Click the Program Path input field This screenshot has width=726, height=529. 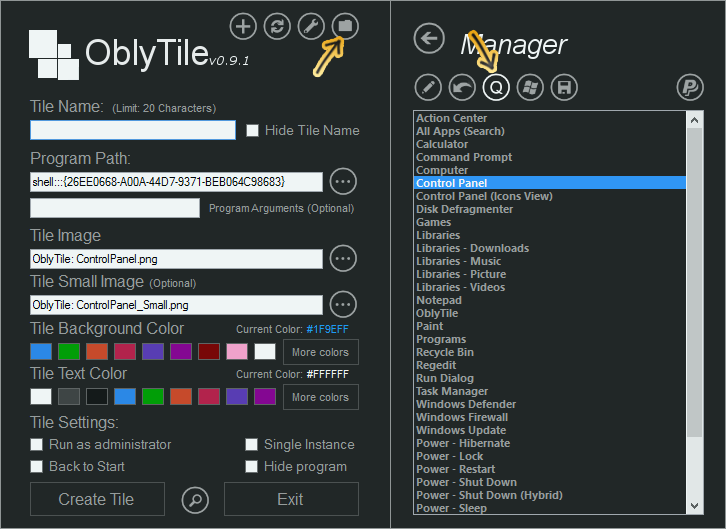pyautogui.click(x=176, y=182)
